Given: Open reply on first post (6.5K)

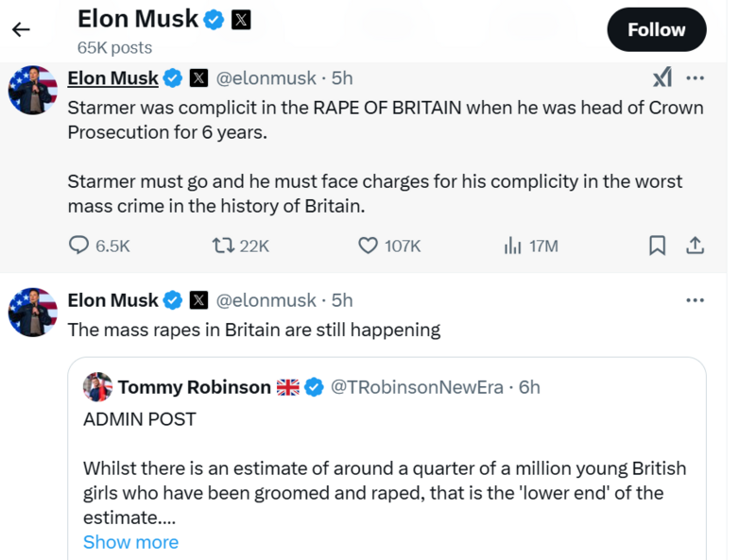Looking at the screenshot, I should click(x=79, y=246).
